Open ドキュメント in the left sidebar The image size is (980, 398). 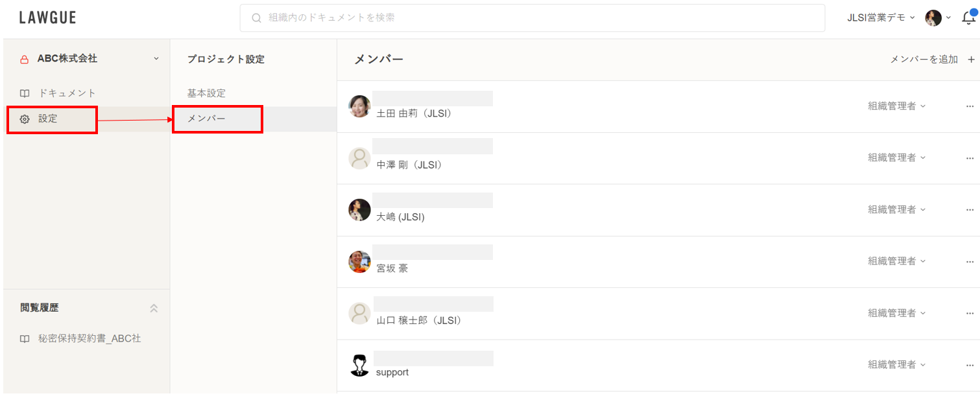[x=67, y=93]
